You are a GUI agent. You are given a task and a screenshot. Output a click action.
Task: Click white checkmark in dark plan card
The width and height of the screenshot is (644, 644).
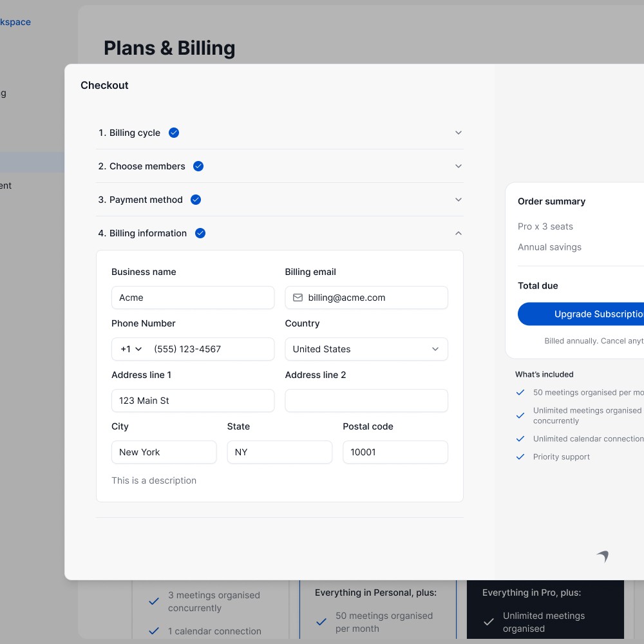pyautogui.click(x=489, y=622)
